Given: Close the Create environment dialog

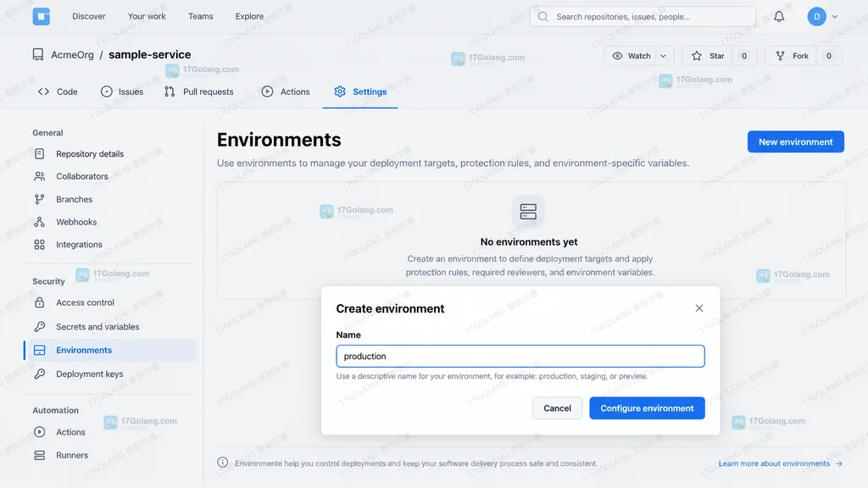Looking at the screenshot, I should tap(699, 308).
